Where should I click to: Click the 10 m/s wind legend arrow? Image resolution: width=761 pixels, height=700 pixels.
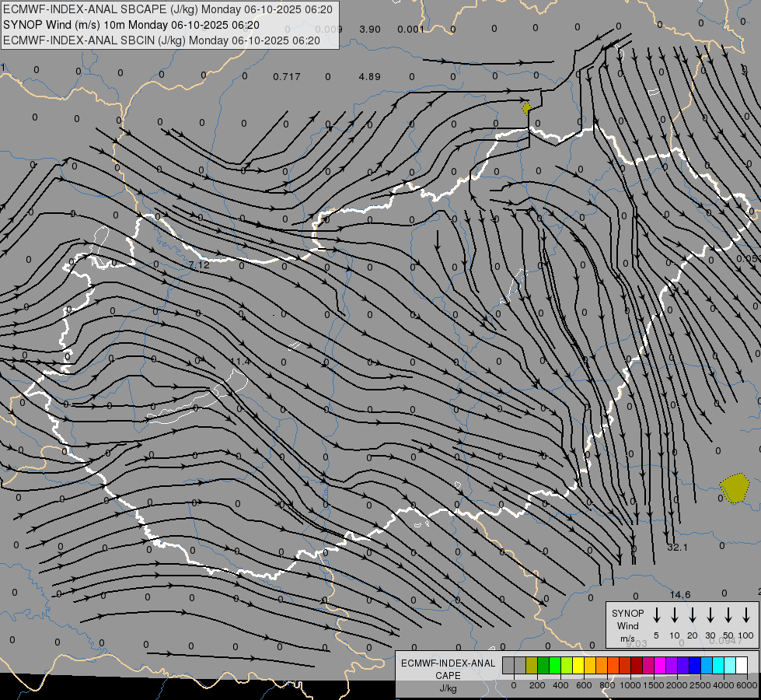point(674,615)
